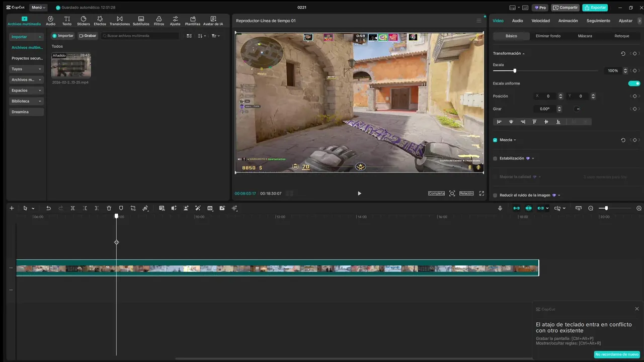
Task: Zoom out the timeline with minus magnifier
Action: (591, 208)
